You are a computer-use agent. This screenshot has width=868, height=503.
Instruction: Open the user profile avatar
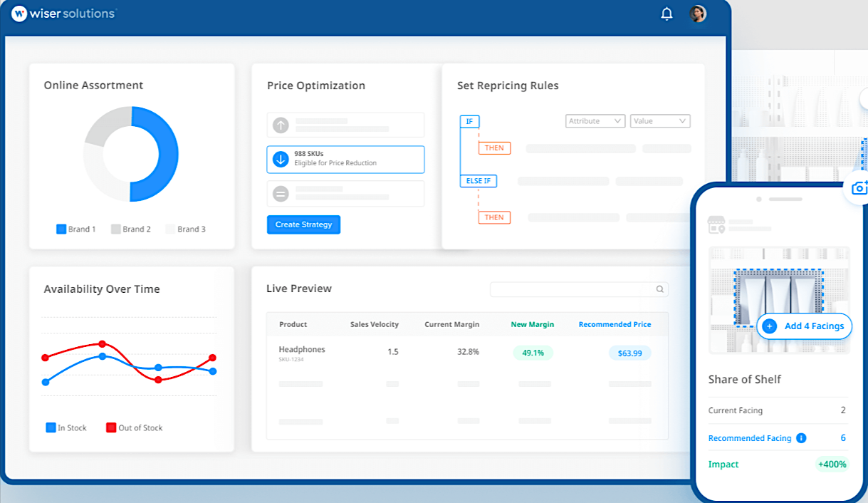(698, 14)
